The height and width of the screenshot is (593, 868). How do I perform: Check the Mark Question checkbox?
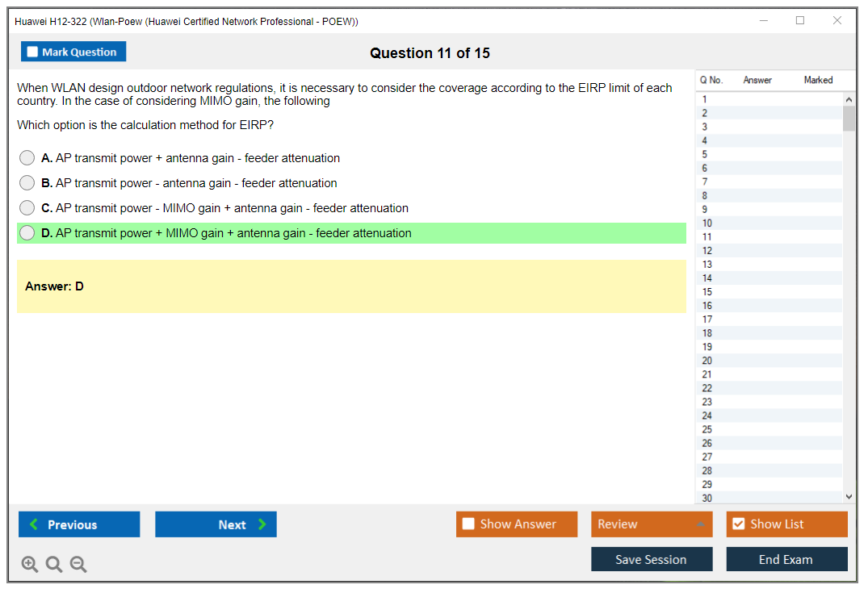tap(32, 52)
